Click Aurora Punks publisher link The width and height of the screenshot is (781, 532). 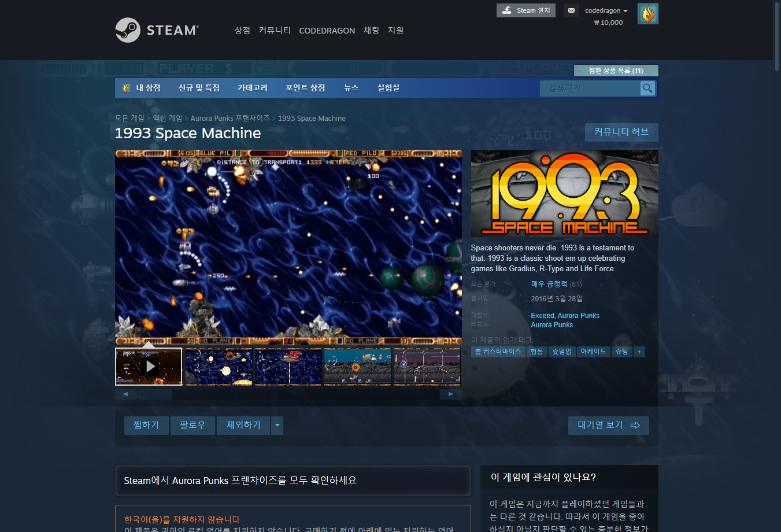coord(551,325)
